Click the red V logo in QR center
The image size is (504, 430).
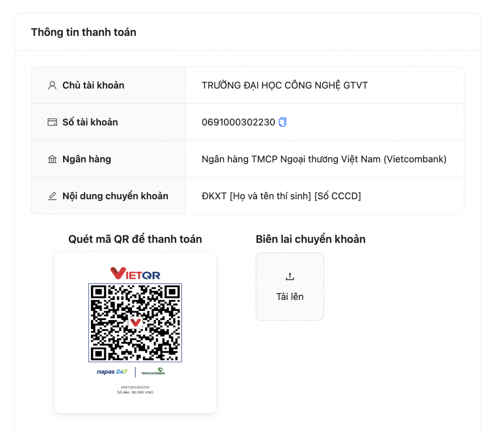pyautogui.click(x=135, y=322)
